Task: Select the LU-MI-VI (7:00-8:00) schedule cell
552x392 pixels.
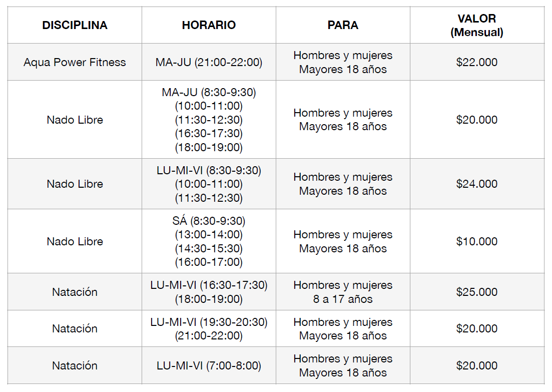Action: [209, 366]
